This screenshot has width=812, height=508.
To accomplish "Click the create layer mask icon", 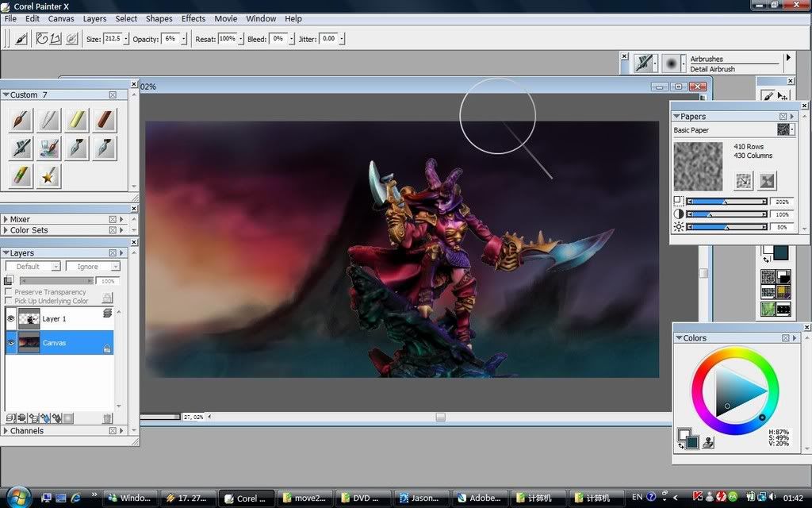I will (x=68, y=418).
